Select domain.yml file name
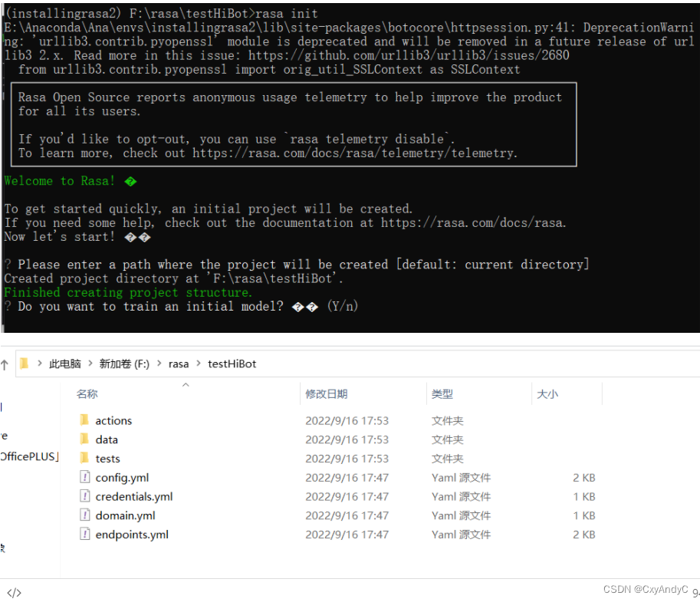 pos(126,516)
